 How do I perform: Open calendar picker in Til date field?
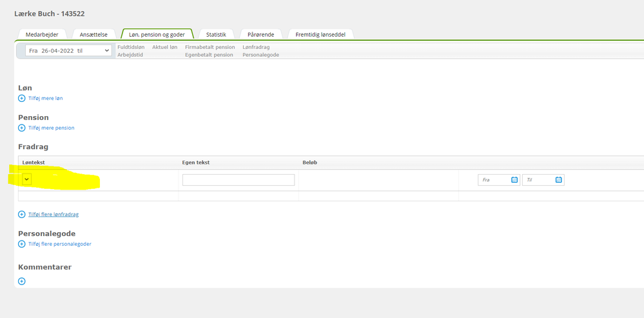[x=558, y=179]
